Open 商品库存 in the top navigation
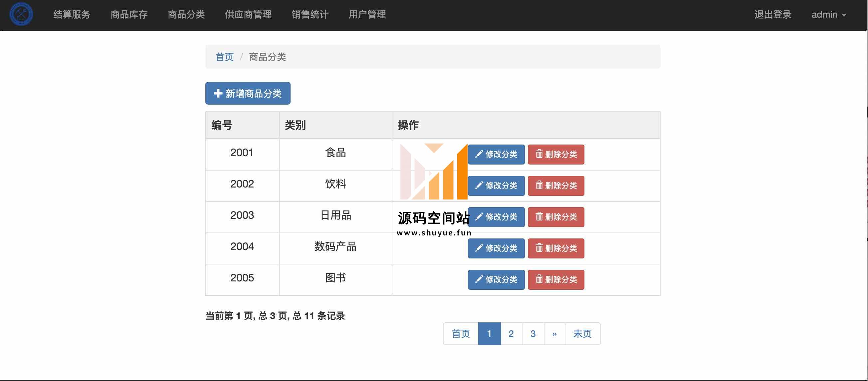Image resolution: width=868 pixels, height=381 pixels. 129,15
